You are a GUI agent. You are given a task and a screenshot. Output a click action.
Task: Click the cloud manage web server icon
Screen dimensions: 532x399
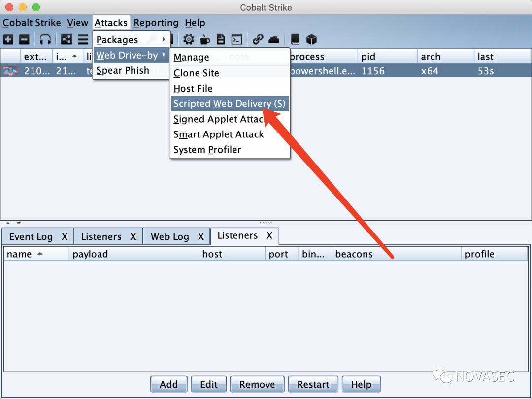coord(274,40)
